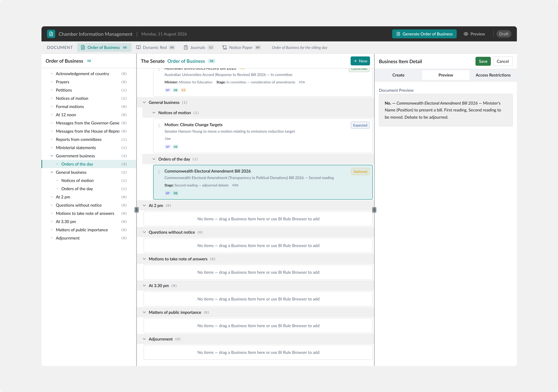This screenshot has height=392, width=558.
Task: Collapse Orders of the day subsection in main list
Action: pyautogui.click(x=154, y=159)
